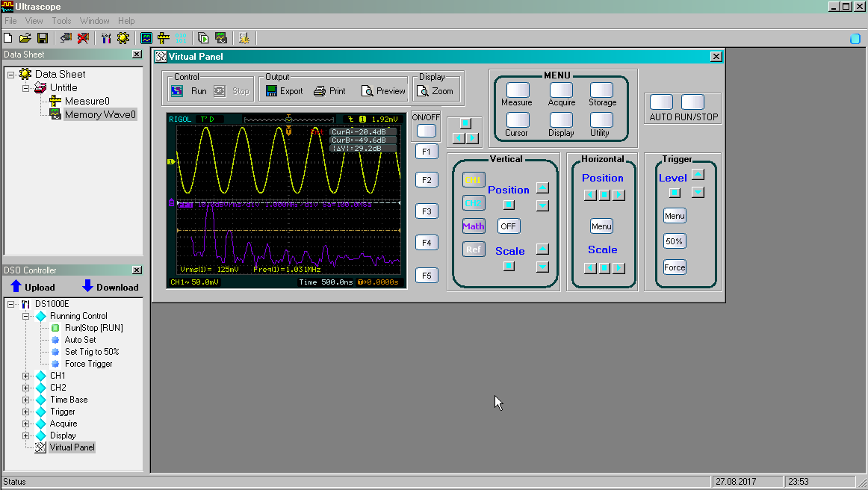Click the waveform refresh toolbar icon
This screenshot has width=868, height=490.
pyautogui.click(x=221, y=38)
